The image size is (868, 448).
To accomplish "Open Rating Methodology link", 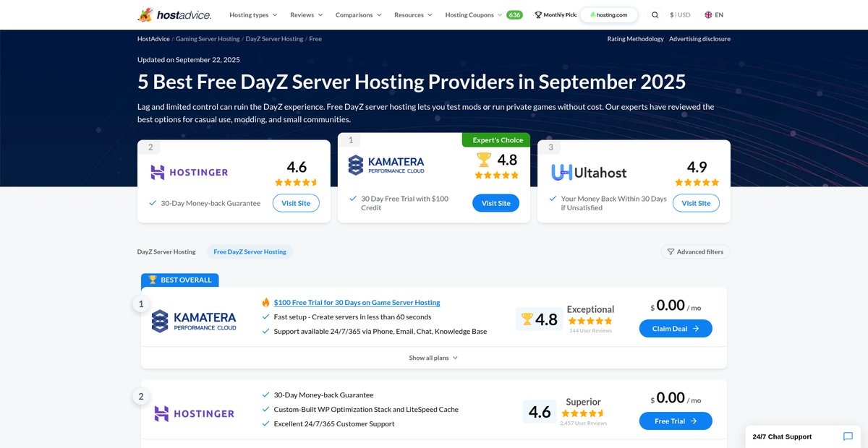I will [636, 39].
